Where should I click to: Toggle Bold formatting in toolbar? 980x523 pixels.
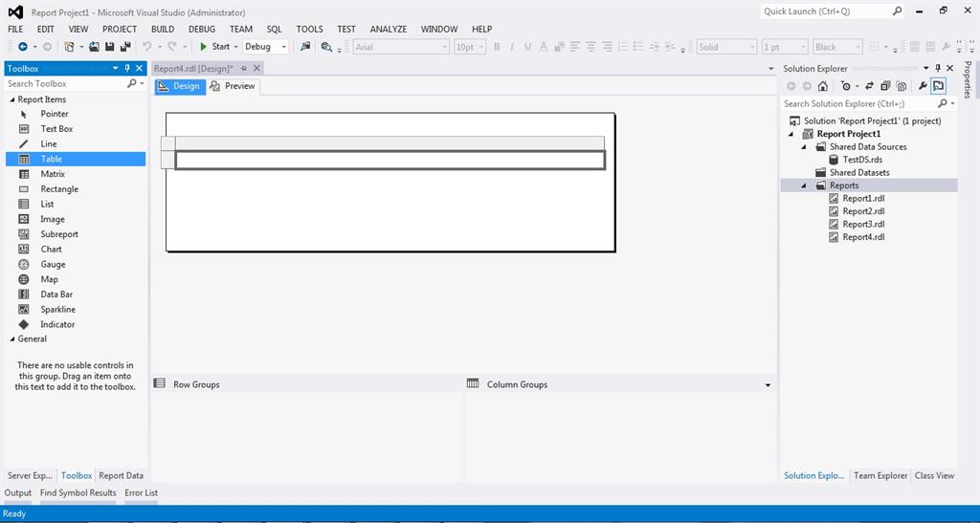497,47
